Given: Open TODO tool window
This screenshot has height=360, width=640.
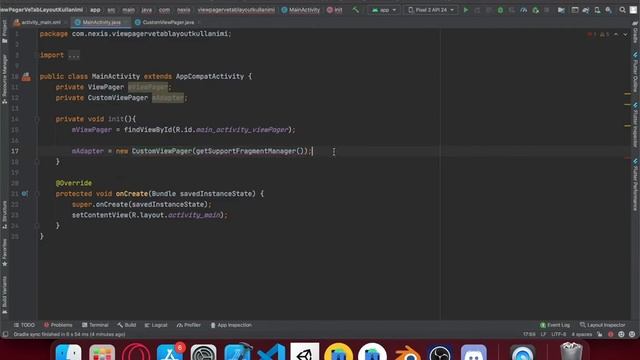Looking at the screenshot, I should [24, 325].
